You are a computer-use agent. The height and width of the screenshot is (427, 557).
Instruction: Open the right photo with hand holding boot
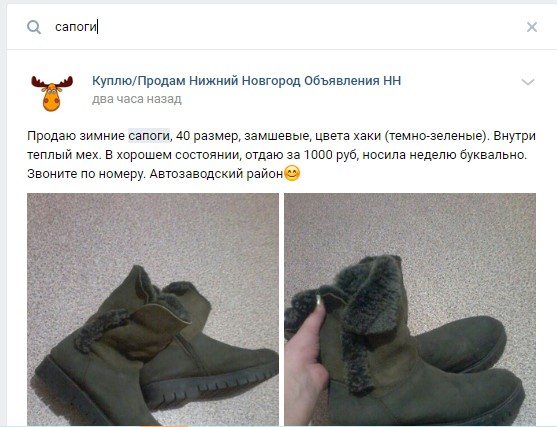(410, 309)
